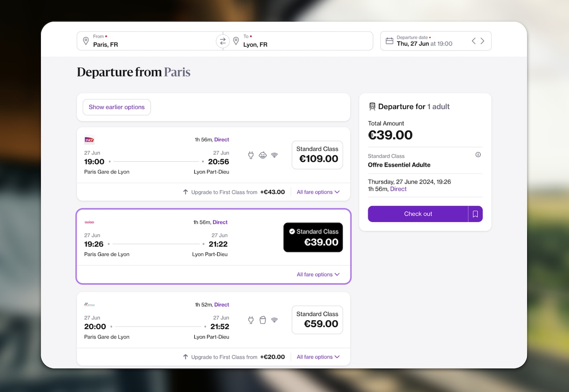The image size is (569, 392).
Task: Click the family amenity icon on 19:00 train
Action: (263, 155)
